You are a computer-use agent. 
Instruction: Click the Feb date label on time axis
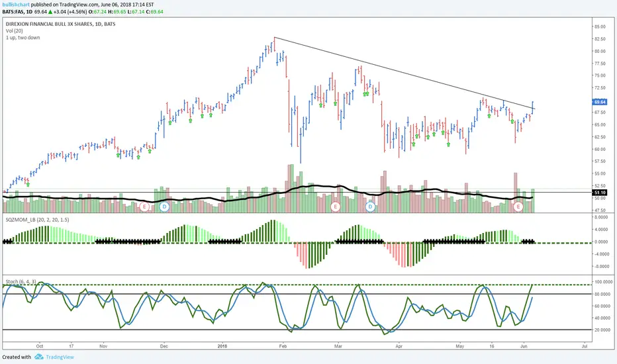click(x=283, y=346)
